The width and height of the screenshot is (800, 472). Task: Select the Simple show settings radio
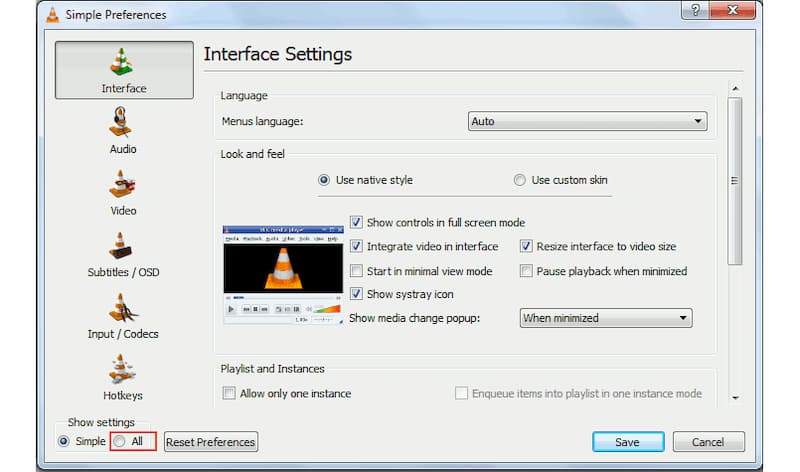coord(63,441)
